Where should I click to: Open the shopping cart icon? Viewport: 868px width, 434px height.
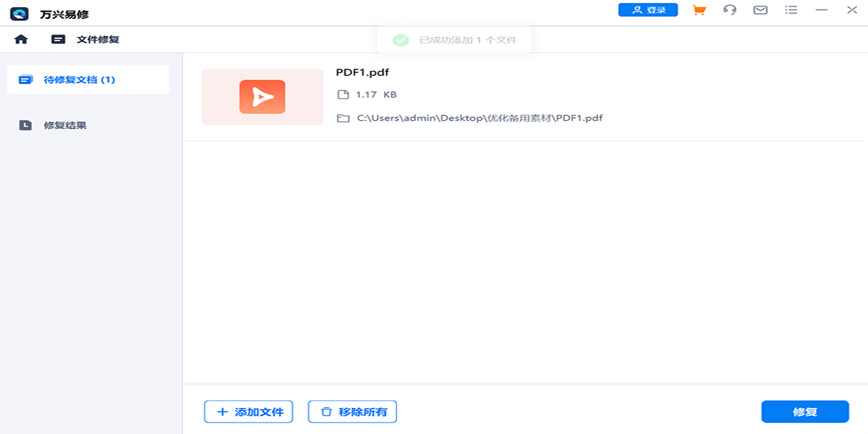(699, 10)
